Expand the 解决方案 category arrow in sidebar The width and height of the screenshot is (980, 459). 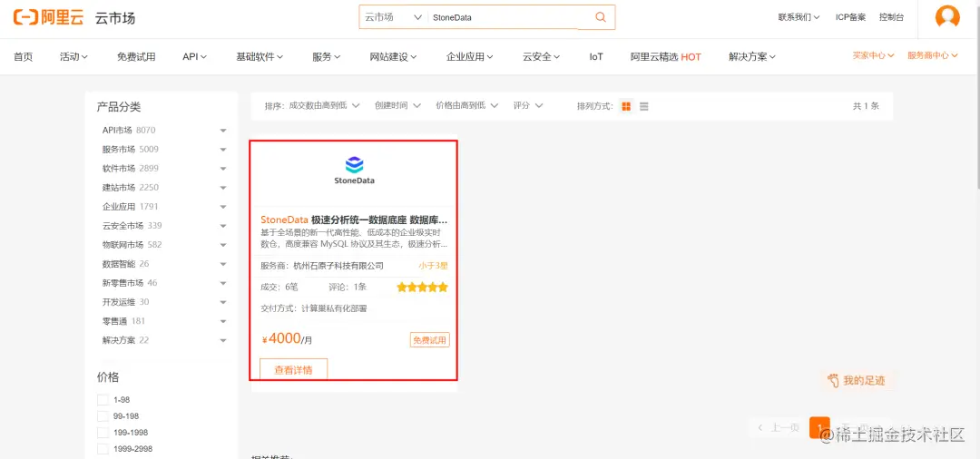pos(223,340)
